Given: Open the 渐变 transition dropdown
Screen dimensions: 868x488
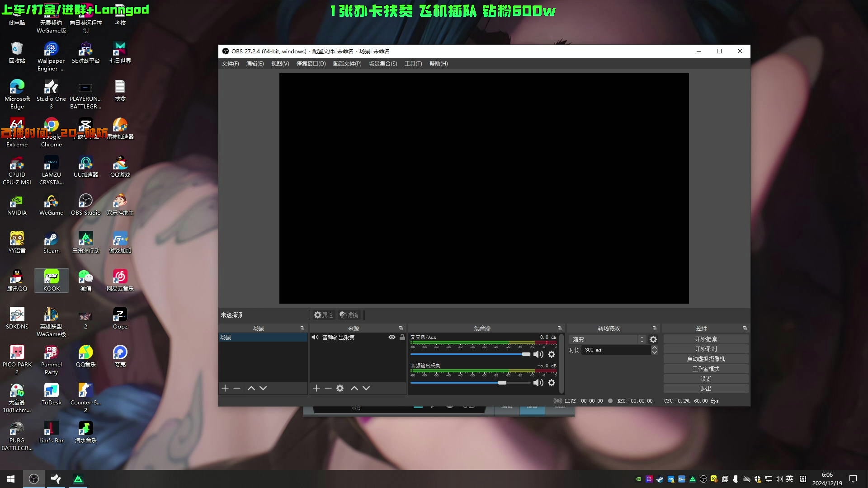Looking at the screenshot, I should coord(607,339).
